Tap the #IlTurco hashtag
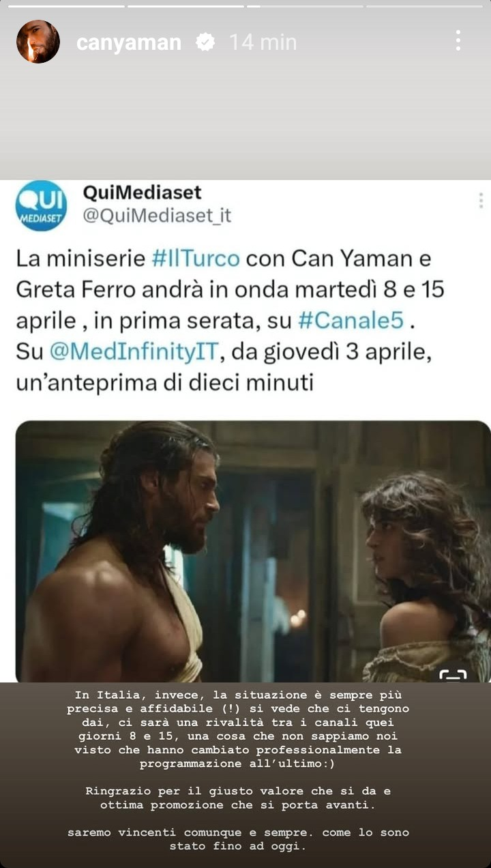The image size is (491, 868). point(195,259)
